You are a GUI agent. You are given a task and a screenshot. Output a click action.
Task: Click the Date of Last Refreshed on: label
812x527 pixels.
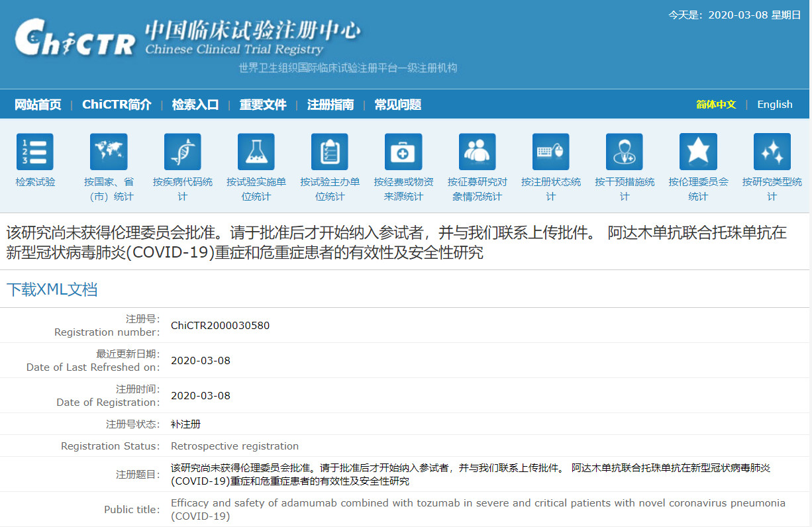(x=93, y=367)
